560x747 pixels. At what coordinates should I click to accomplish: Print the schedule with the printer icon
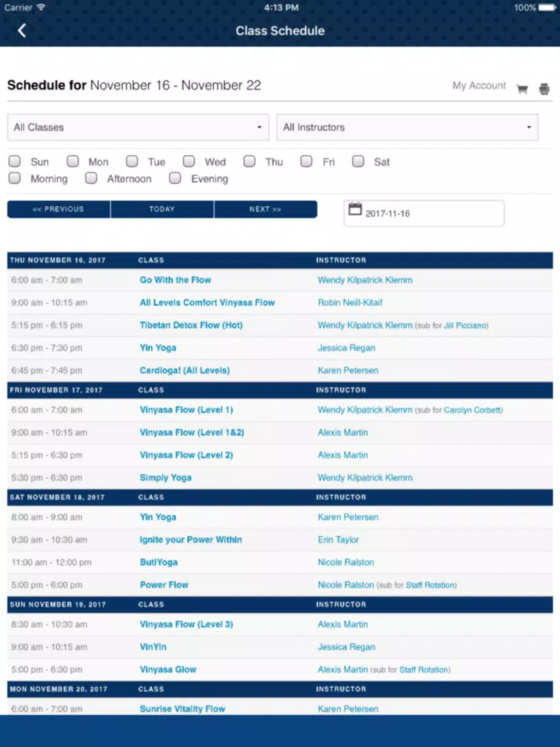coord(544,89)
